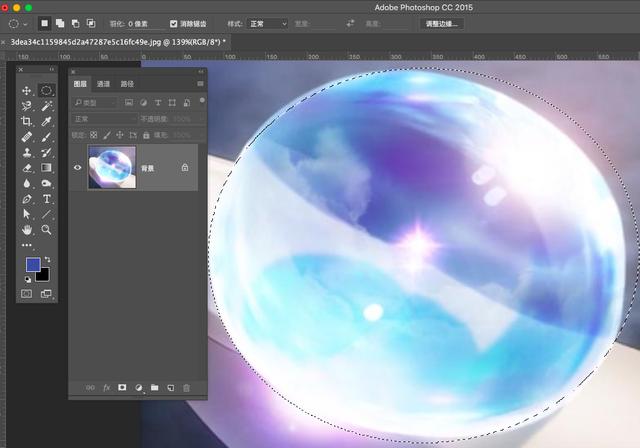Select the Type tool in toolbox
Viewport: 640px width, 448px height.
[46, 199]
